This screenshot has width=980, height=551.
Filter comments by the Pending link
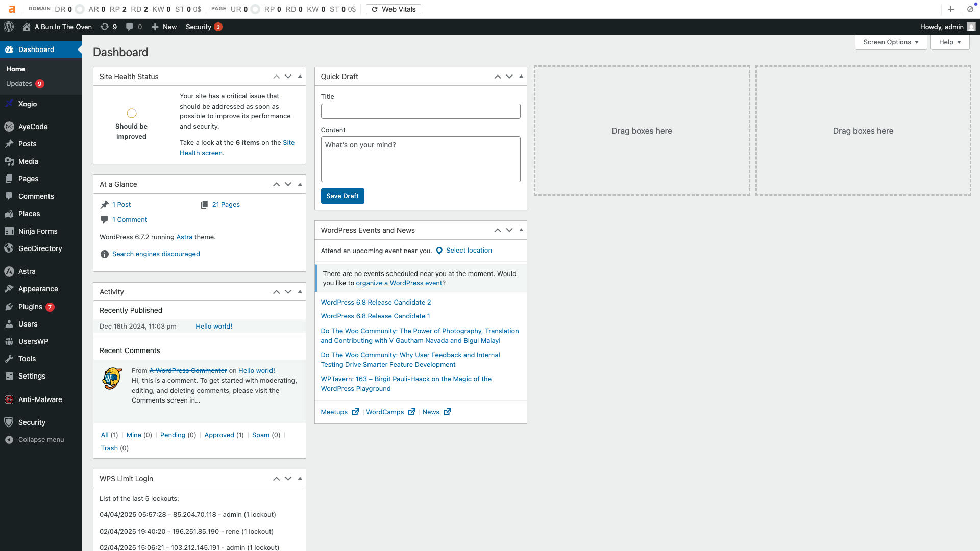click(173, 435)
